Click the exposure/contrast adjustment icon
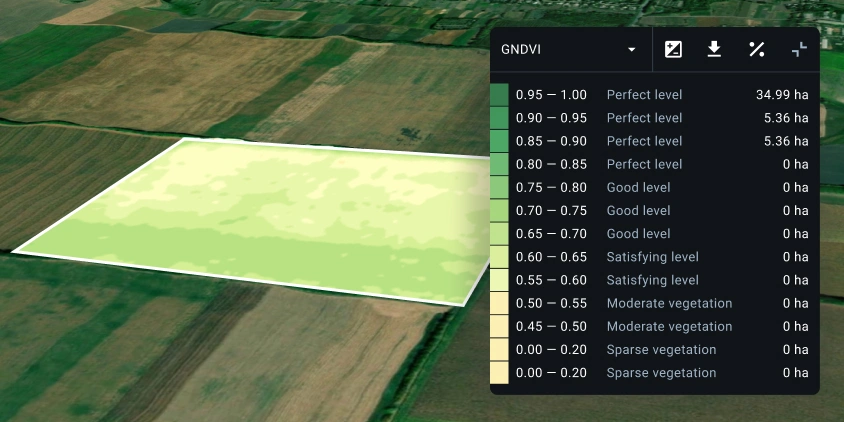Screen dimensions: 844x422 tap(673, 50)
